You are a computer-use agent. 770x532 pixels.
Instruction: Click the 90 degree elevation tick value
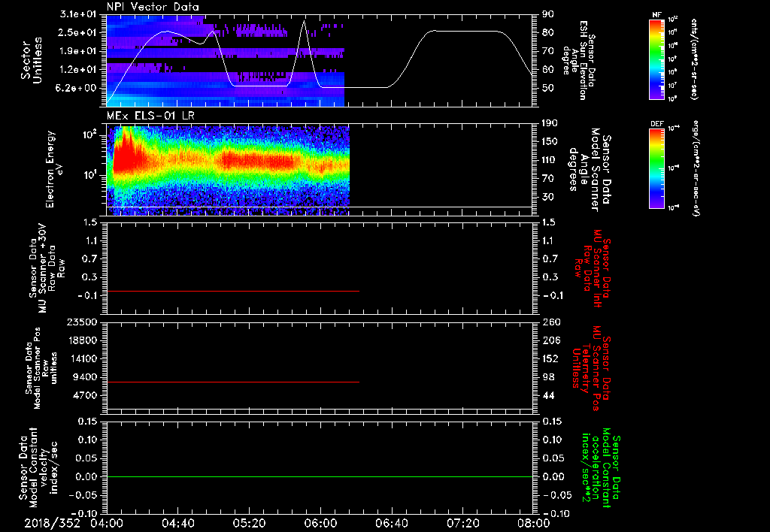[547, 14]
